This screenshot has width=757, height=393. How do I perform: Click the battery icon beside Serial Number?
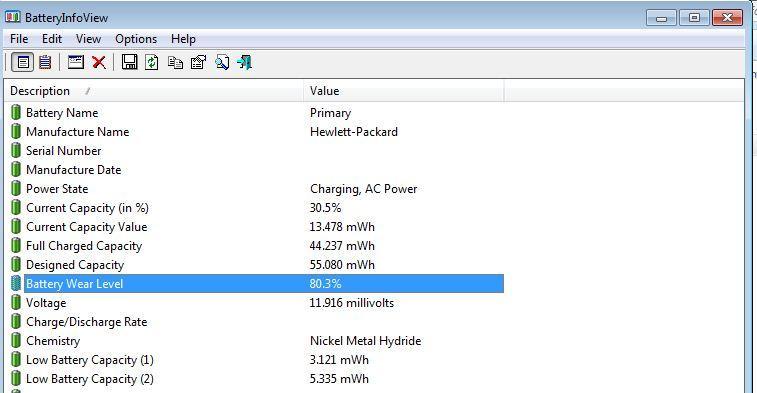point(16,151)
